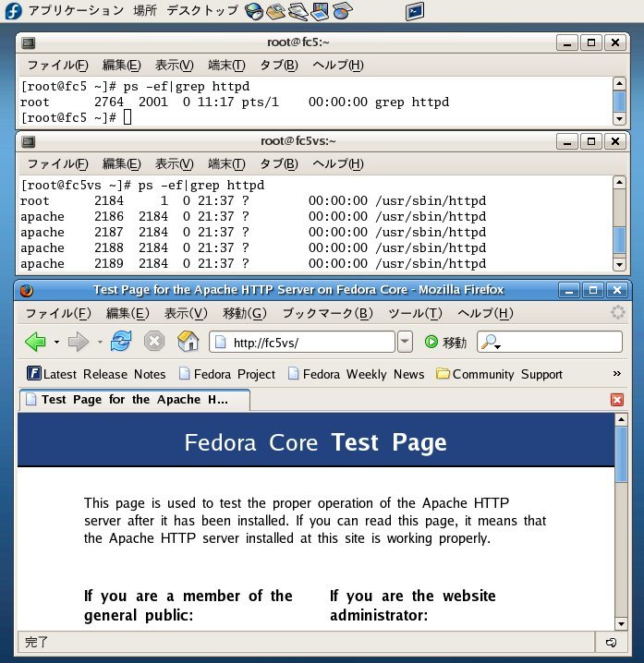Open 表示 menu in root@fc5vs terminal
The image size is (644, 663).
coord(174,164)
